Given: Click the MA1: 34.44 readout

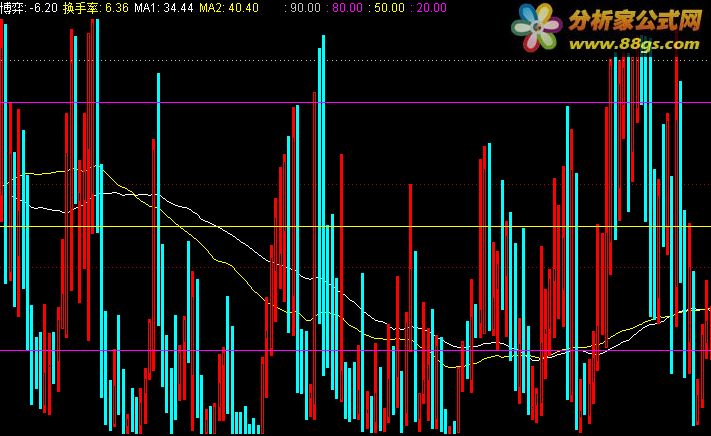Looking at the screenshot, I should tap(164, 8).
